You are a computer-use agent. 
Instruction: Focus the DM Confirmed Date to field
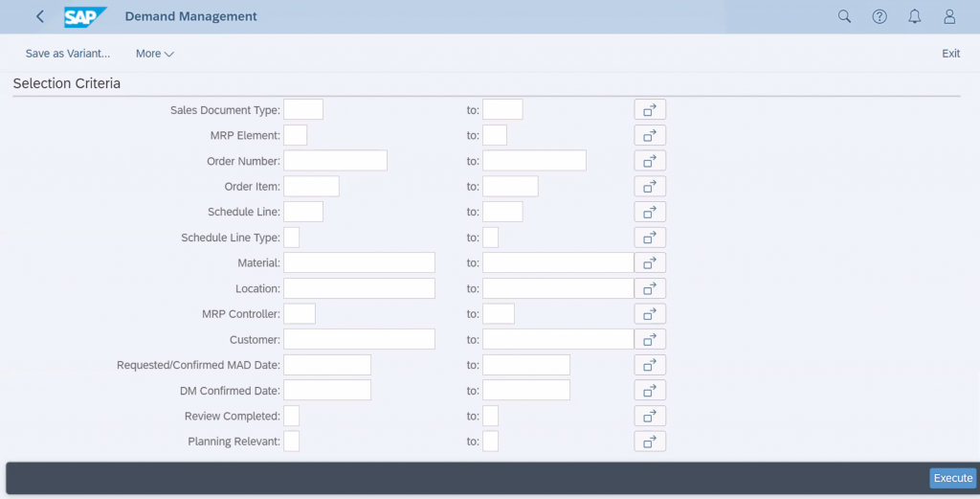point(526,390)
